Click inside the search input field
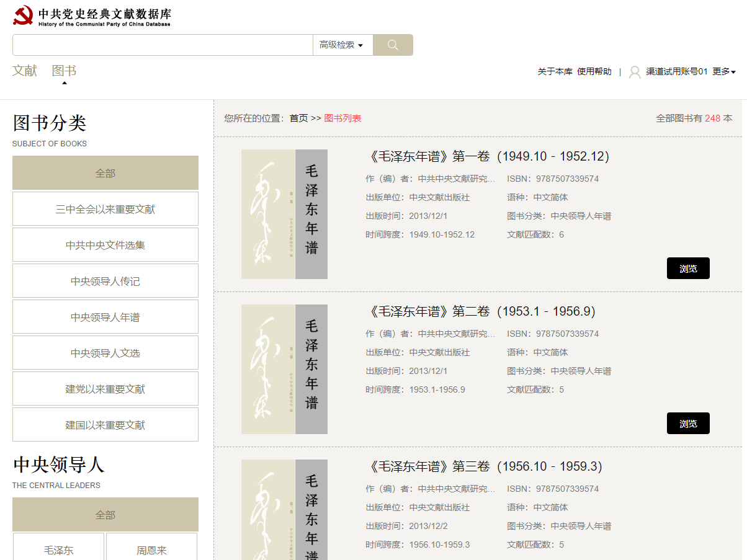The image size is (747, 560). point(163,45)
